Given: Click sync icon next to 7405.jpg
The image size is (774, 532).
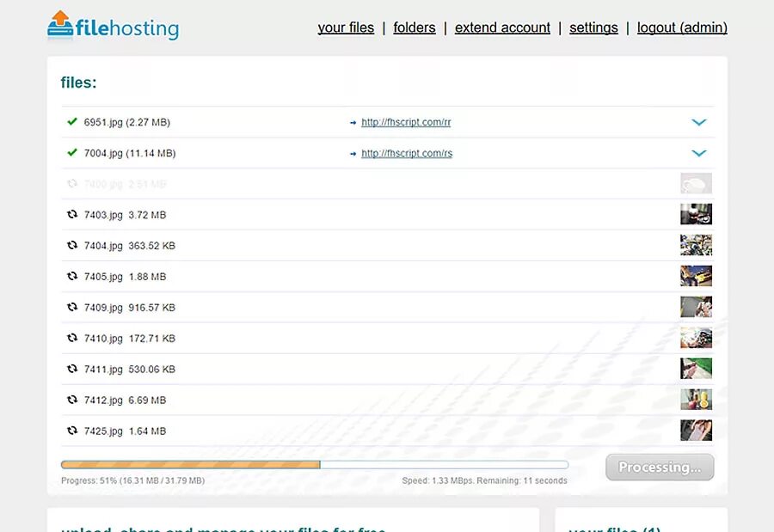Looking at the screenshot, I should [x=72, y=276].
